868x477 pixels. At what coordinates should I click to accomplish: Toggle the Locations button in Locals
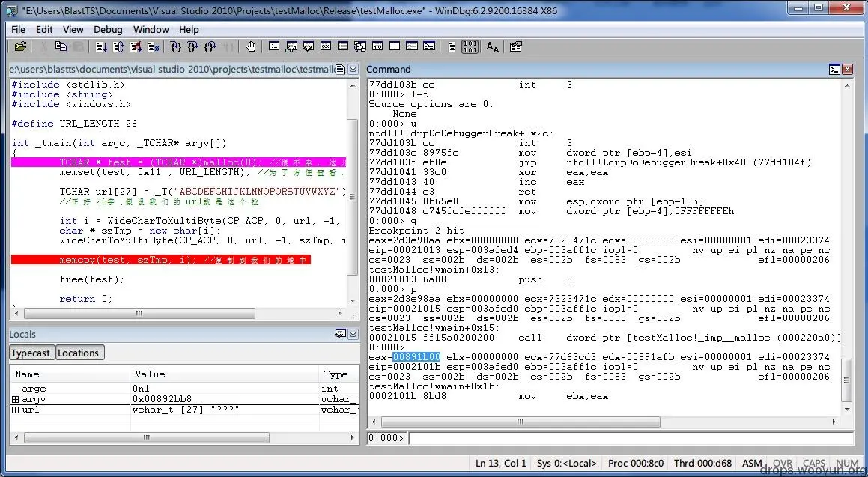point(79,353)
